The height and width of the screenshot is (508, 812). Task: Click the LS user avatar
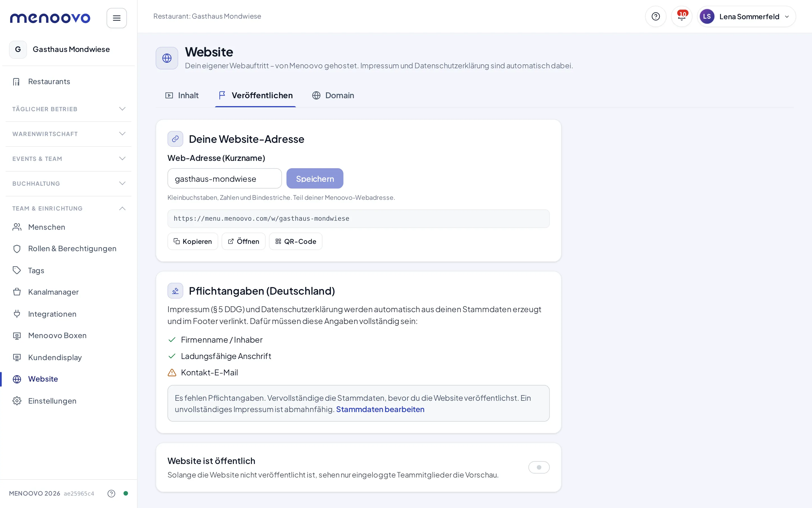tap(707, 16)
